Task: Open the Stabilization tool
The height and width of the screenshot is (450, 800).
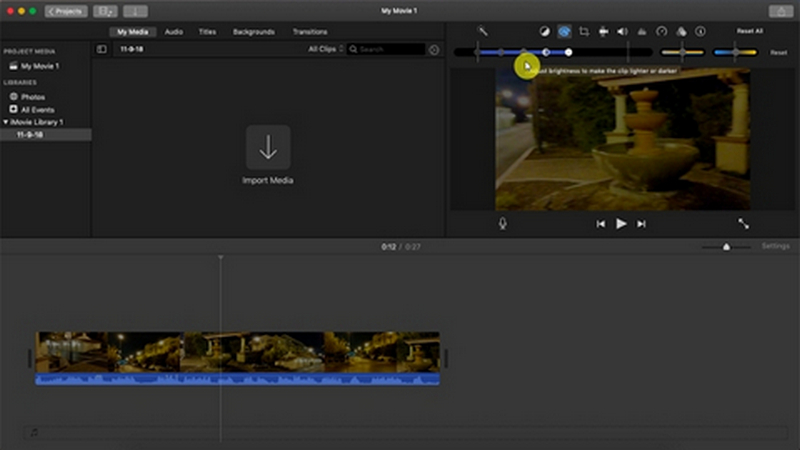Action: tap(603, 32)
